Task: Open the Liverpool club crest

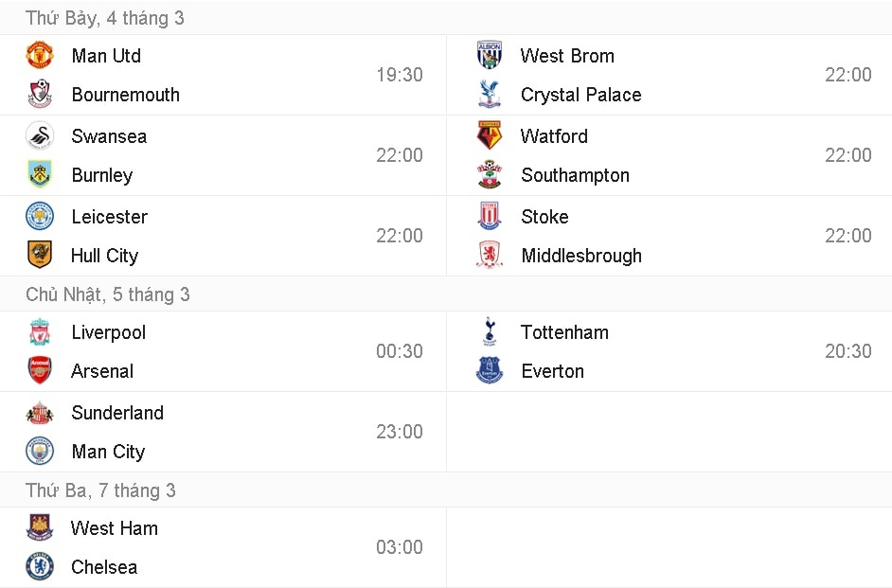Action: (x=40, y=332)
